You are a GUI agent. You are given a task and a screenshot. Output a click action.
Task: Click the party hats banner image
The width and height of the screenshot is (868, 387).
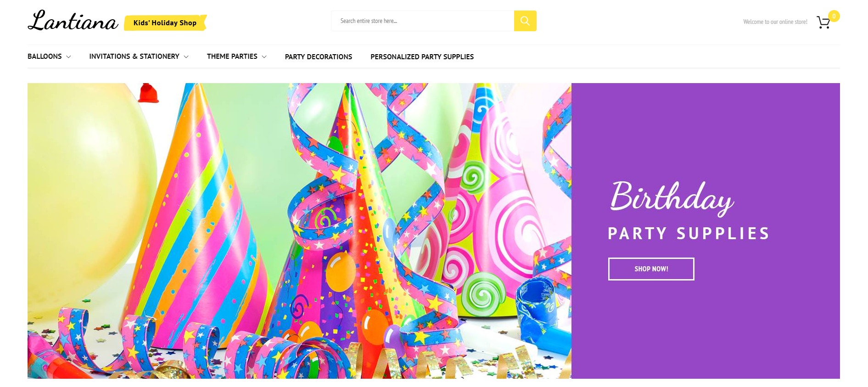pyautogui.click(x=299, y=231)
